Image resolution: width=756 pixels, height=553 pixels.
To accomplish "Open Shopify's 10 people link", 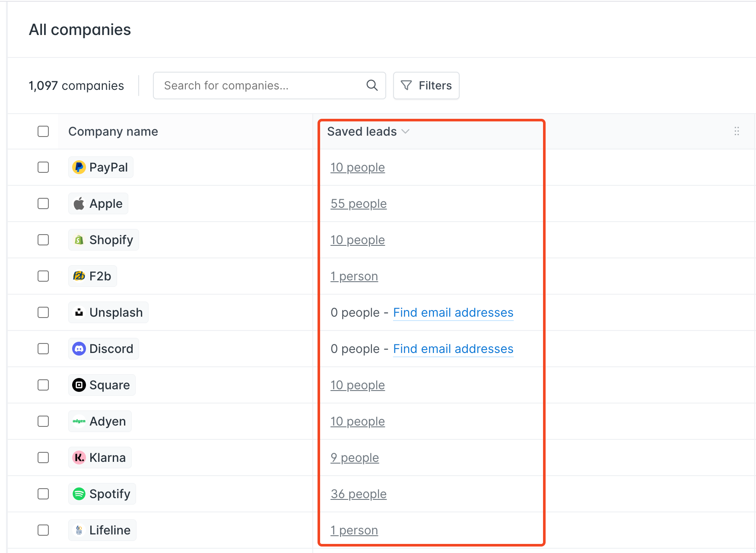I will (x=358, y=240).
